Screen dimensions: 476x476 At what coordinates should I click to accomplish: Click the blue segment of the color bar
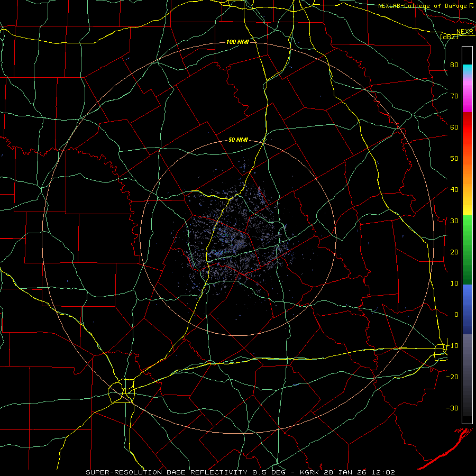[467, 309]
